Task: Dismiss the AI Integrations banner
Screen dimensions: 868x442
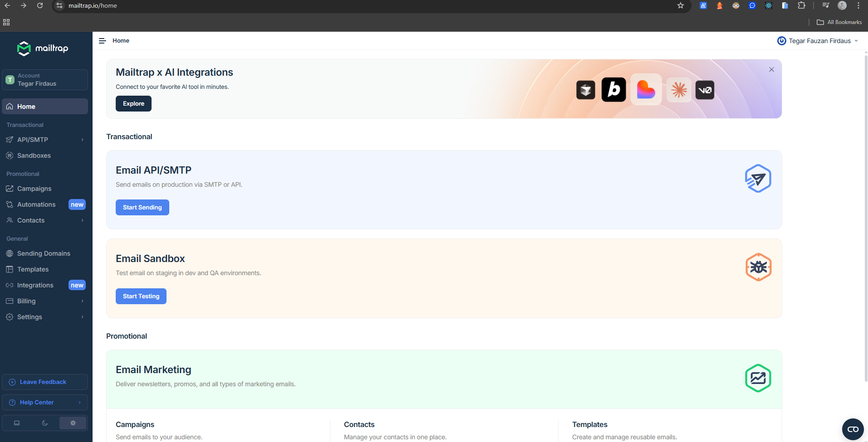Action: [x=771, y=69]
